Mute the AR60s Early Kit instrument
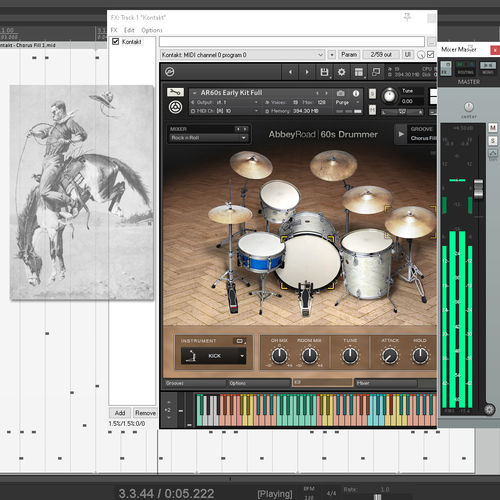Image resolution: width=500 pixels, height=500 pixels. 372,109
